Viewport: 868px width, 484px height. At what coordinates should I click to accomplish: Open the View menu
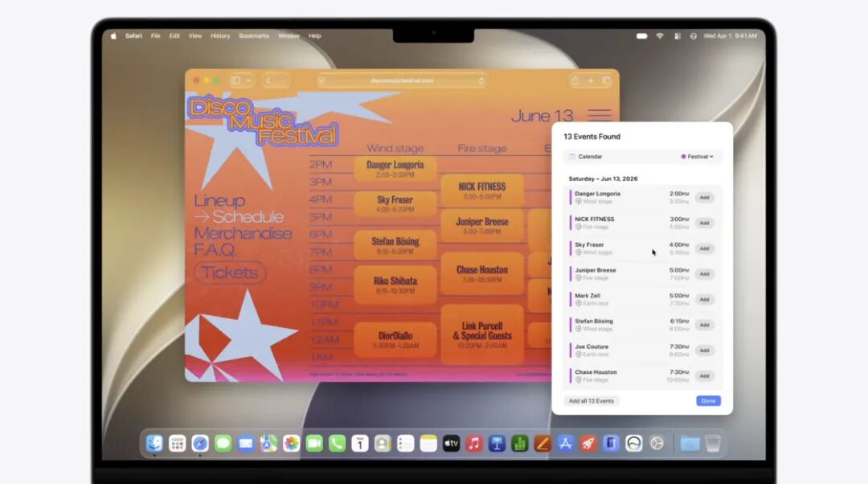194,36
